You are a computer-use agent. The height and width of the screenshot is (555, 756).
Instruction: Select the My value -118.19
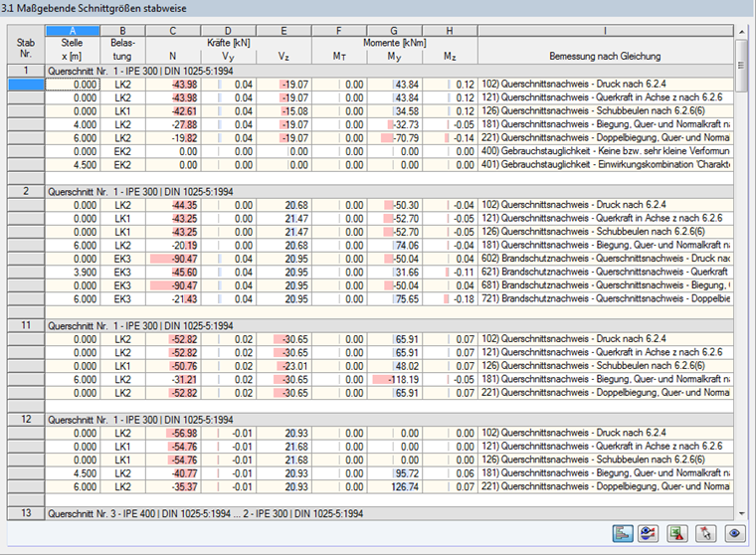click(394, 380)
